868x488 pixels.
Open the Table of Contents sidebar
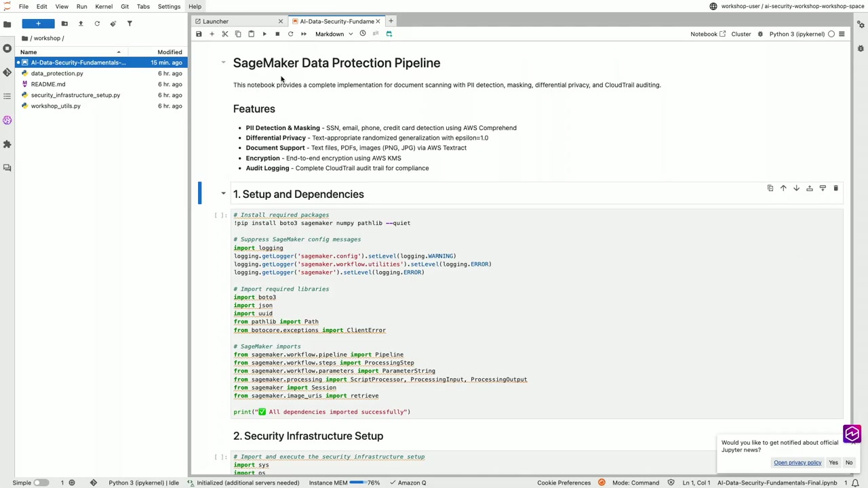7,95
